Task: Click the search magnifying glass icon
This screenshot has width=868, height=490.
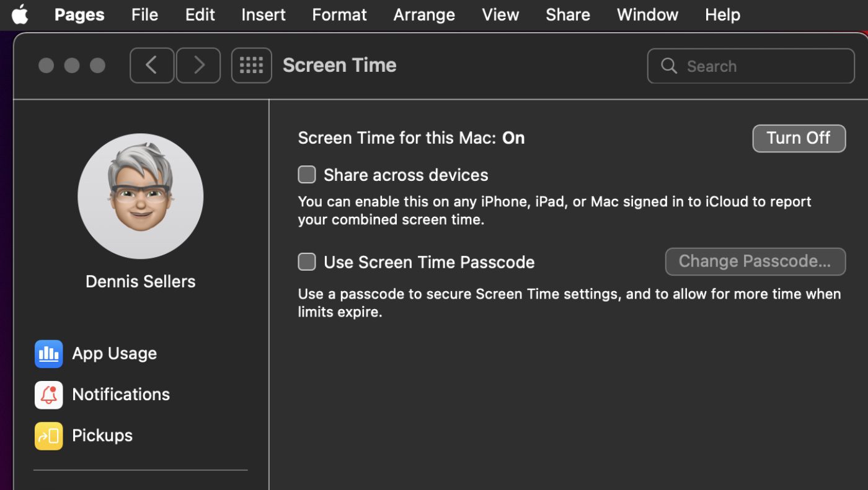Action: (668, 66)
